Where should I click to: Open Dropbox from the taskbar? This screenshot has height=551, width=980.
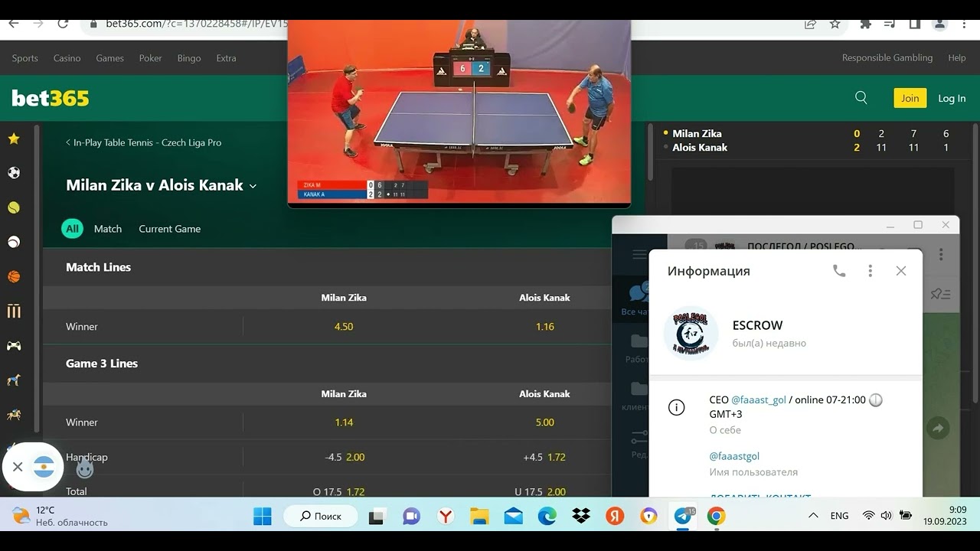pyautogui.click(x=581, y=517)
